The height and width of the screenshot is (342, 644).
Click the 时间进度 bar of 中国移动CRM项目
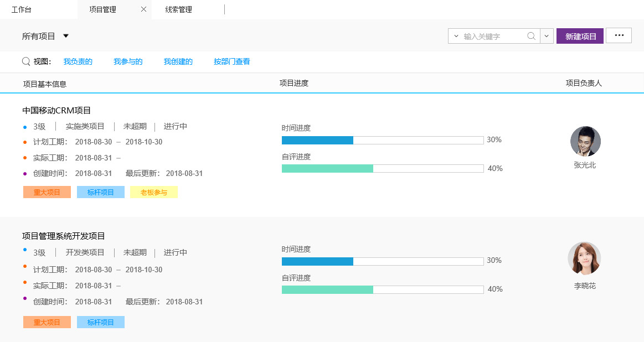coord(382,140)
